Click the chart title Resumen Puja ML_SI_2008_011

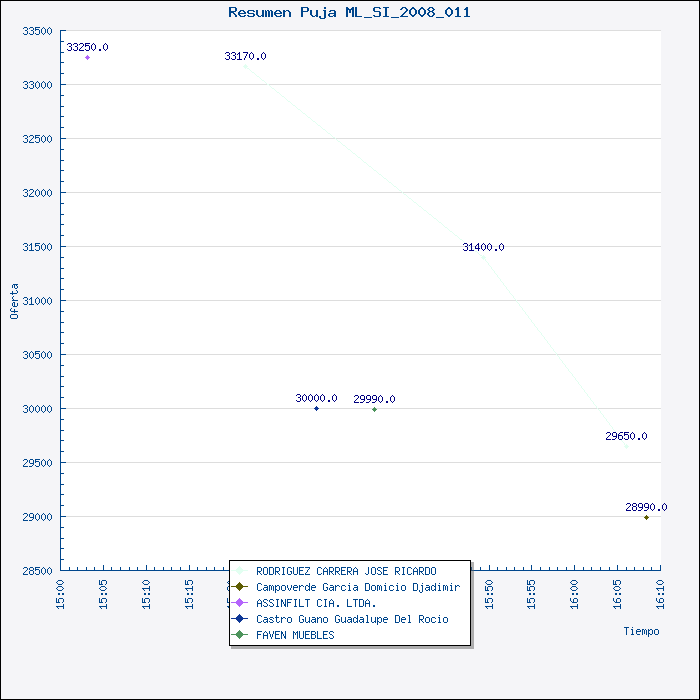point(349,12)
